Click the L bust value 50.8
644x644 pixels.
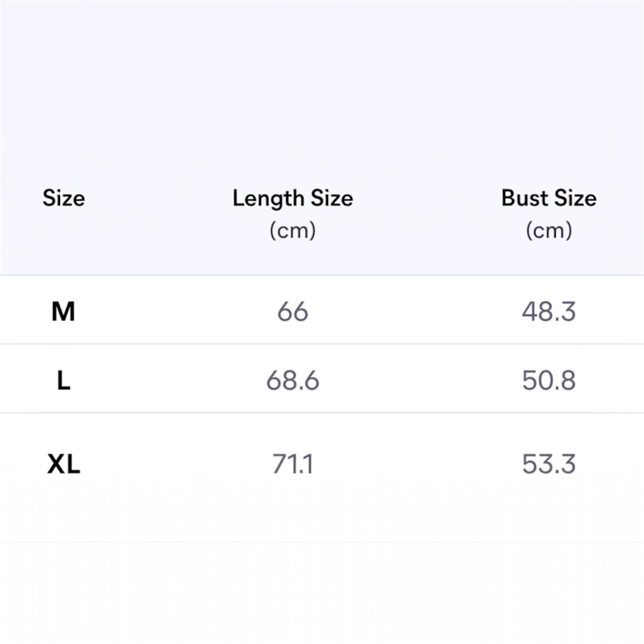tap(549, 381)
